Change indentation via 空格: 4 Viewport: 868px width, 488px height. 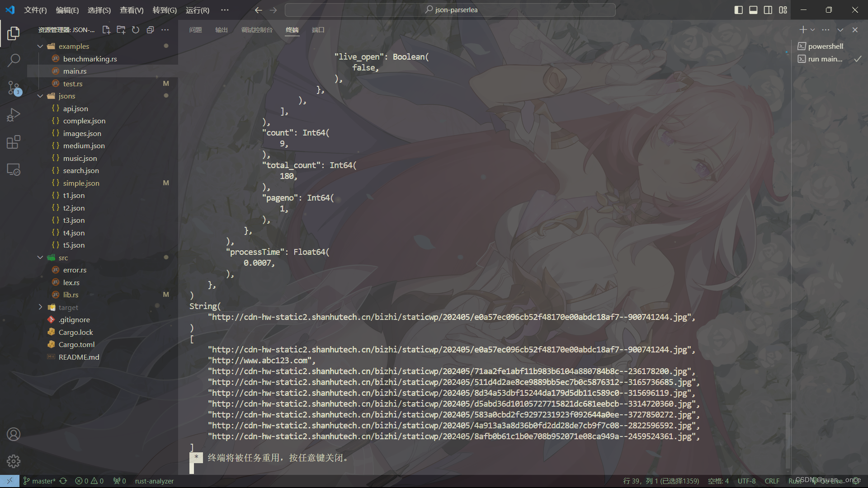(718, 481)
